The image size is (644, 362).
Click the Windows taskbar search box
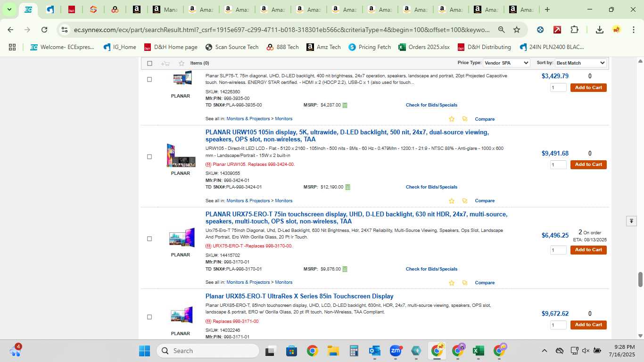coord(208,351)
